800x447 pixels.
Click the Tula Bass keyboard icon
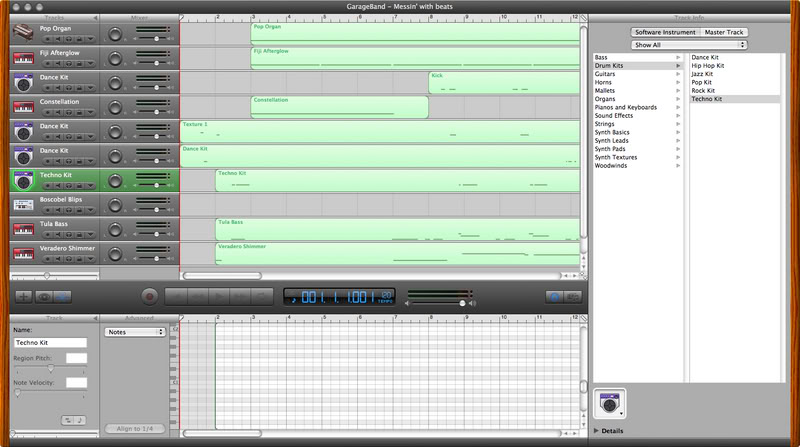[x=23, y=229]
